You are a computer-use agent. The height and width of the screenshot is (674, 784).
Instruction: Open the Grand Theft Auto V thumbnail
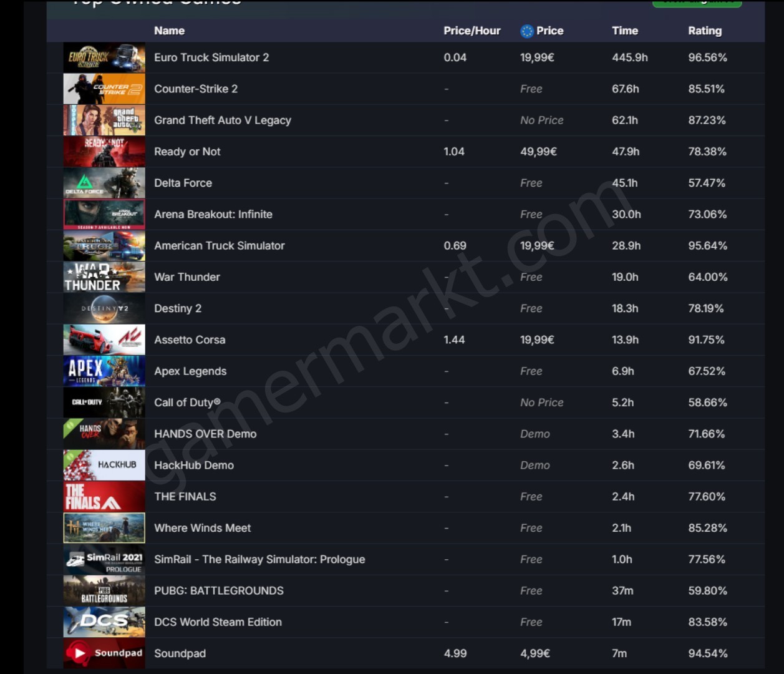(104, 120)
